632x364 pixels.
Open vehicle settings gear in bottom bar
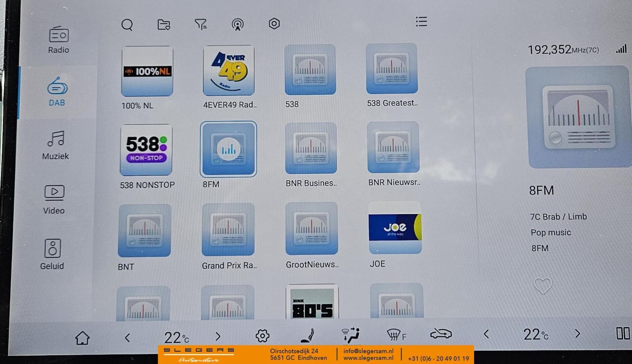pyautogui.click(x=262, y=336)
